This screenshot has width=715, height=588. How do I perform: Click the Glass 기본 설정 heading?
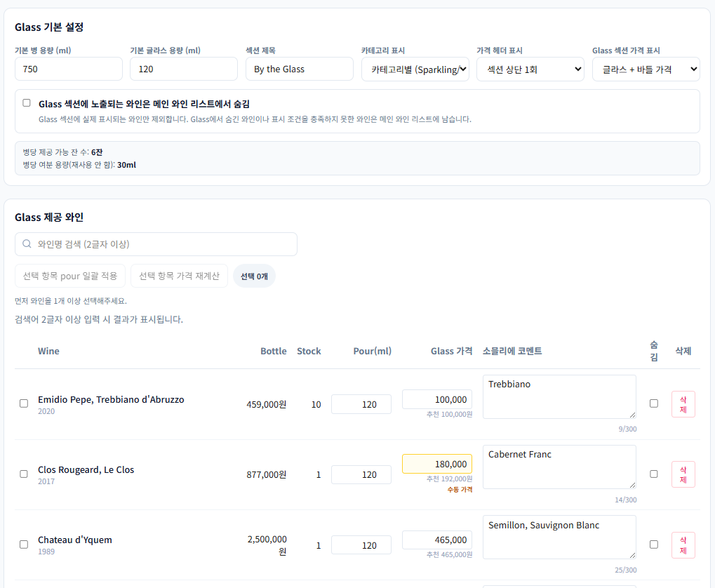49,27
